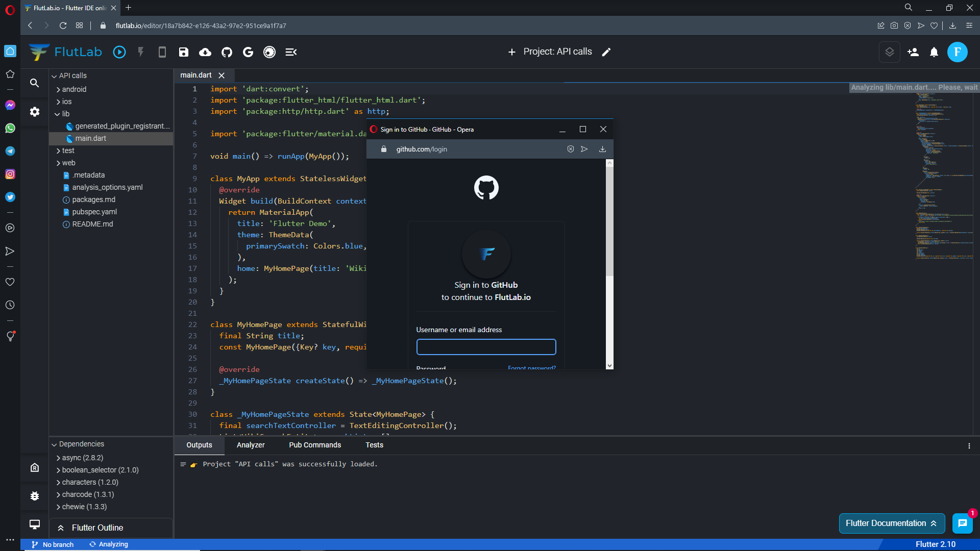
Task: Open Instagram in Opera sidebar
Action: pyautogui.click(x=10, y=174)
